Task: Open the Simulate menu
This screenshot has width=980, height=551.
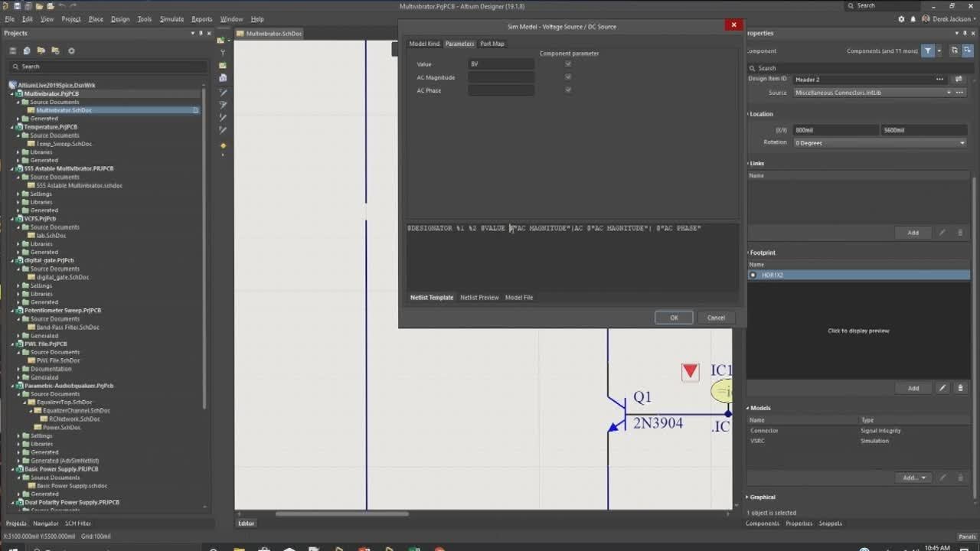Action: point(171,19)
